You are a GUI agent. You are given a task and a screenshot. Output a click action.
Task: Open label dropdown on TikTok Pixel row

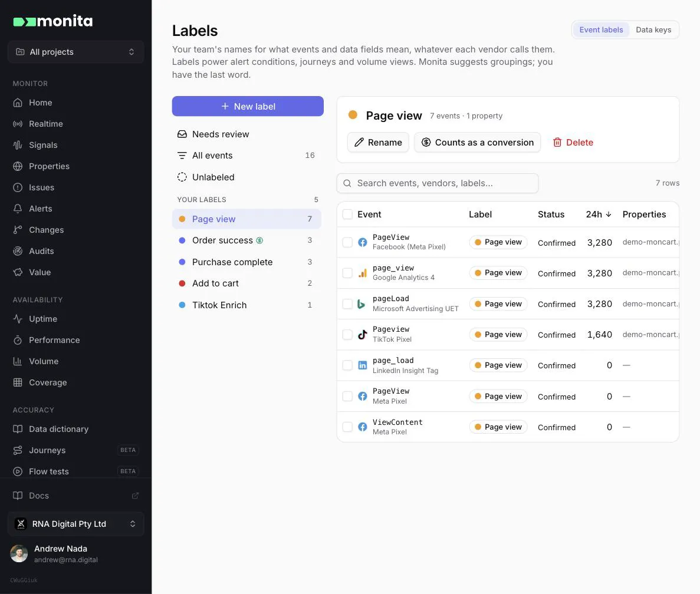point(498,335)
